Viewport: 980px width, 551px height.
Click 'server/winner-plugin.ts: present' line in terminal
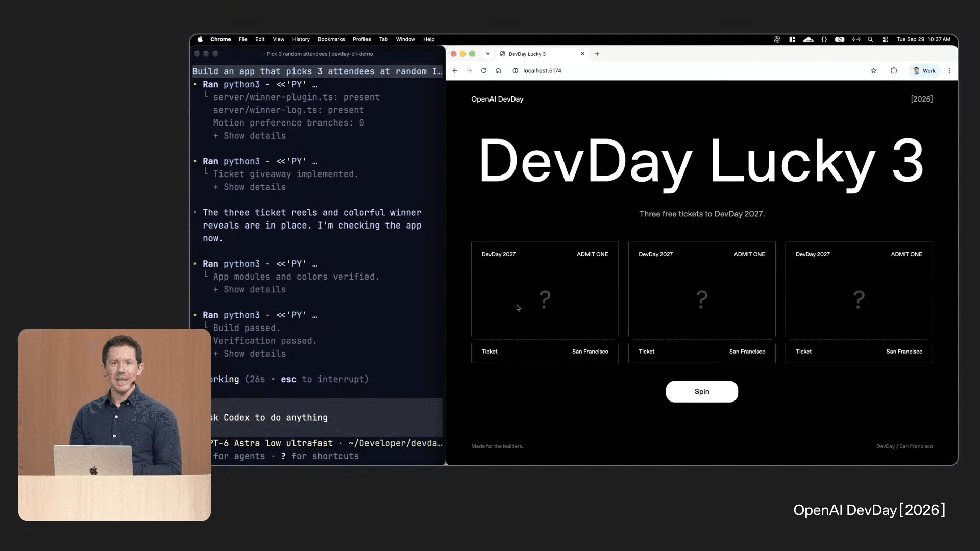pos(297,97)
